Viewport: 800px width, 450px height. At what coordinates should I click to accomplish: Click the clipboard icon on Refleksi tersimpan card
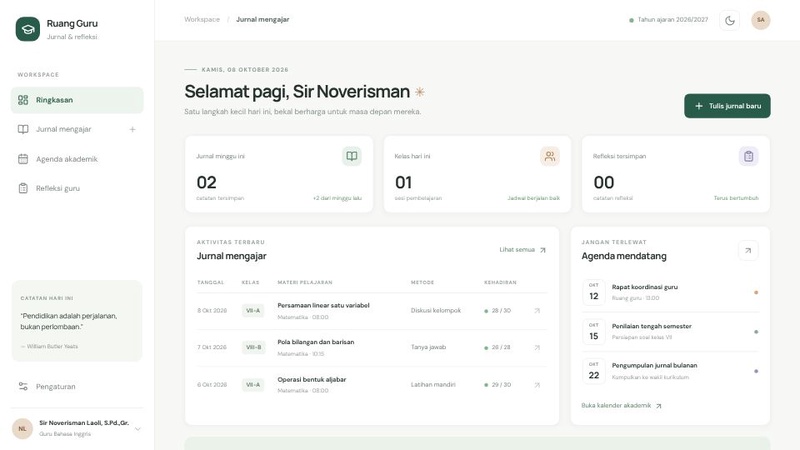point(748,156)
